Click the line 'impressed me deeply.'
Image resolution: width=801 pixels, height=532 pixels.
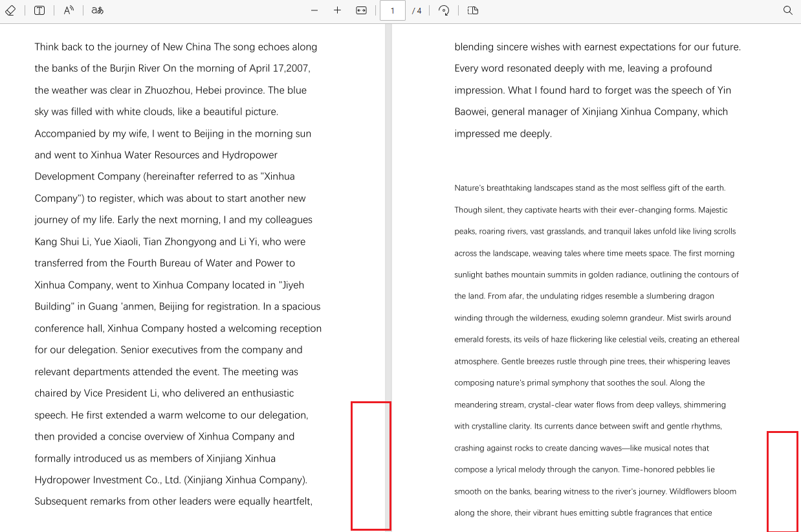pos(503,133)
